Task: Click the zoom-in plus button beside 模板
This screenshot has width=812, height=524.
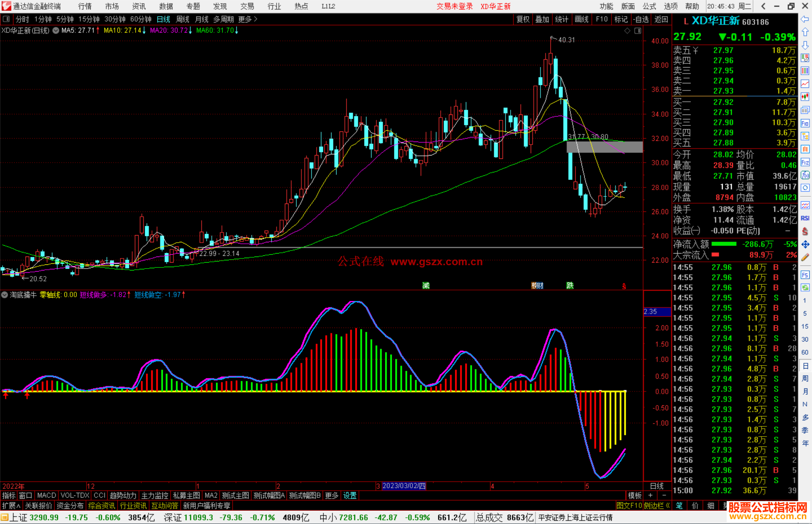Action: coord(650,495)
